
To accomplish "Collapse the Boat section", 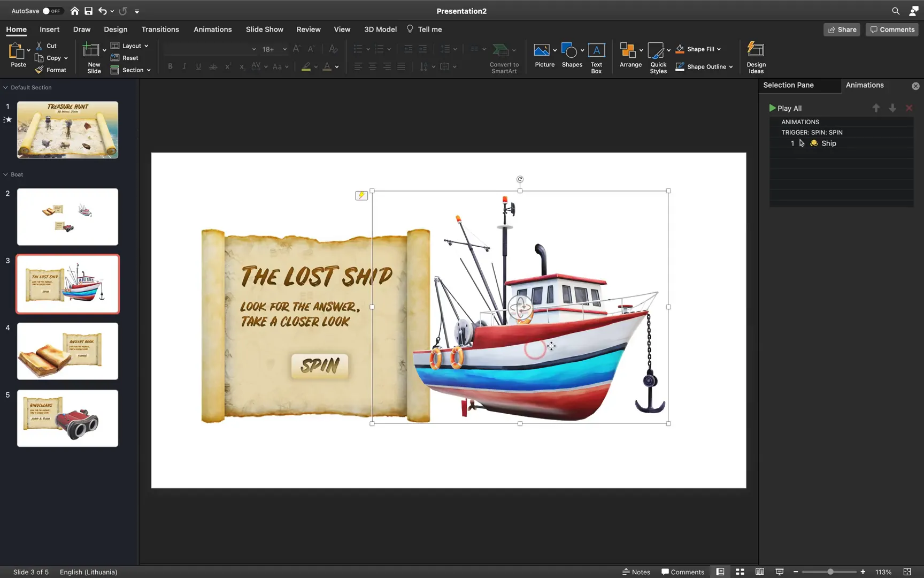I will (5, 174).
